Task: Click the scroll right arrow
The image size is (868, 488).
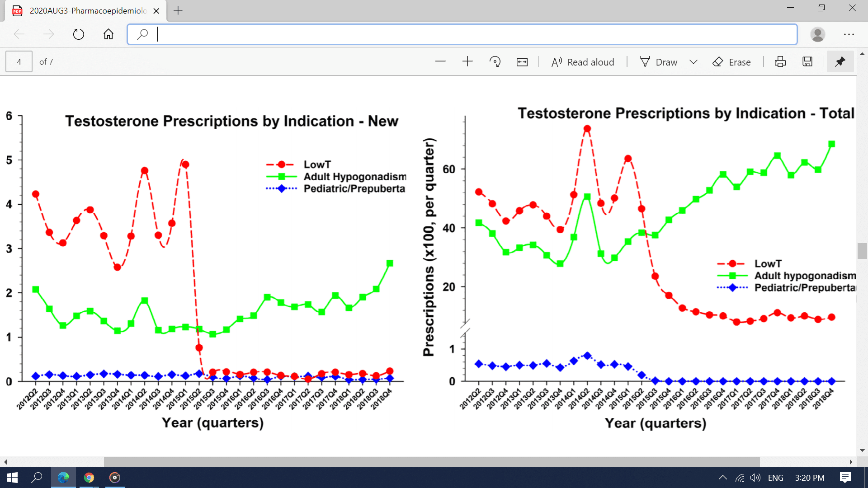Action: coord(851,462)
